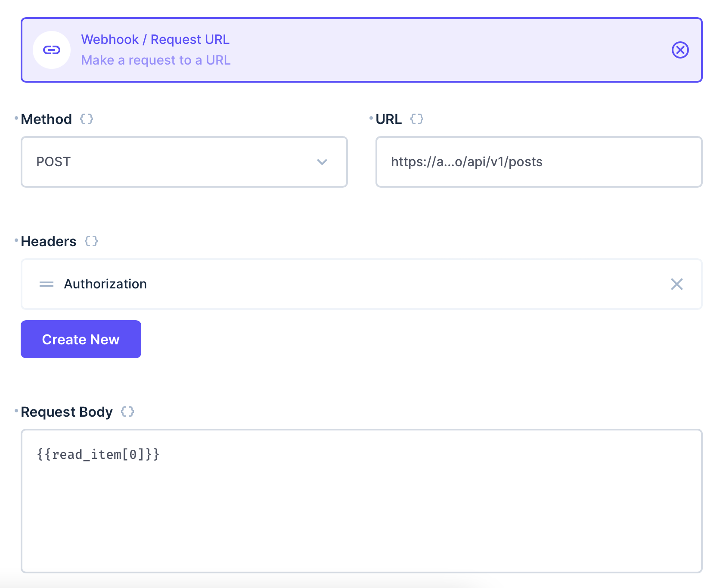This screenshot has width=726, height=588.
Task: Select the {{read_item[0]}} template text
Action: pos(97,454)
